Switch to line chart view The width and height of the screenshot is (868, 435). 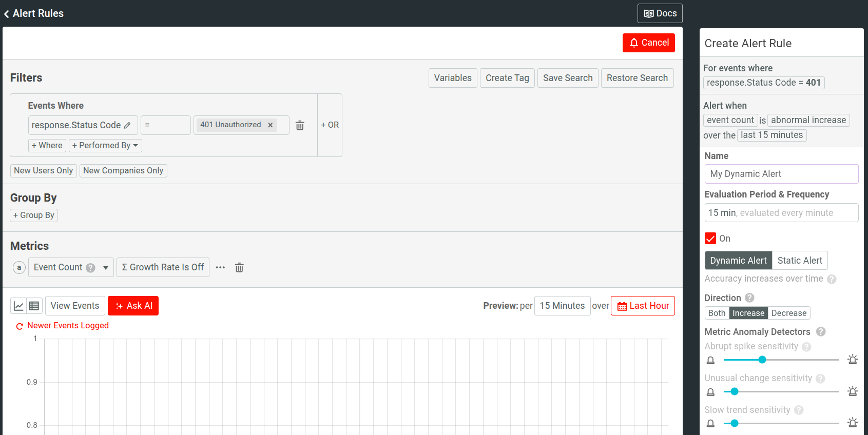tap(18, 306)
